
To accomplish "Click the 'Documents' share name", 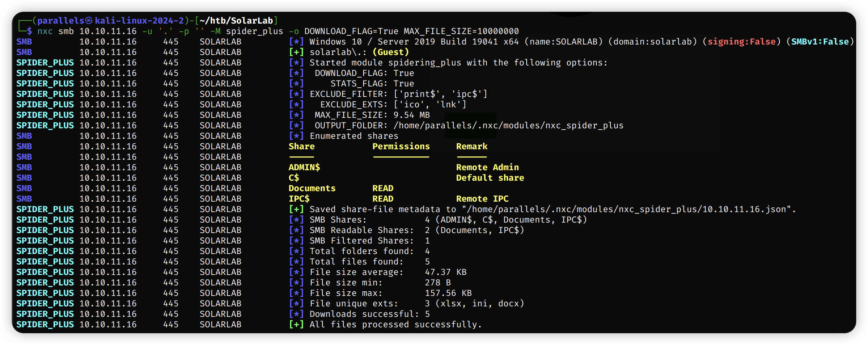I will pos(312,188).
